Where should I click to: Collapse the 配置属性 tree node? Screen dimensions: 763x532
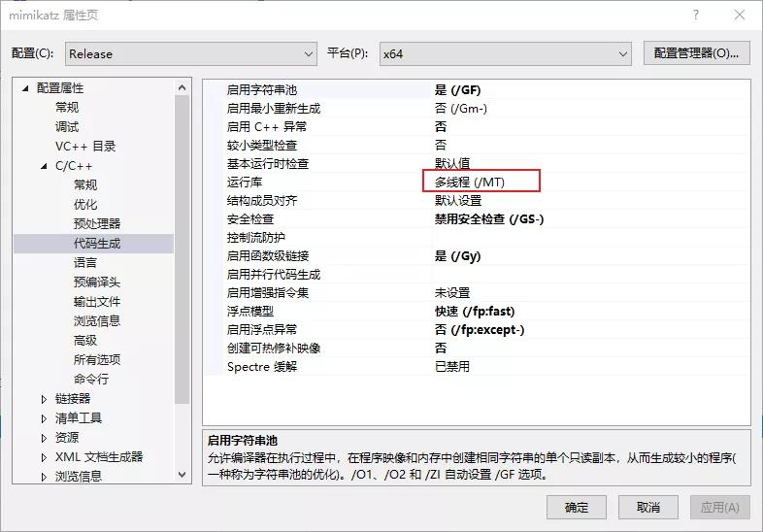point(26,88)
